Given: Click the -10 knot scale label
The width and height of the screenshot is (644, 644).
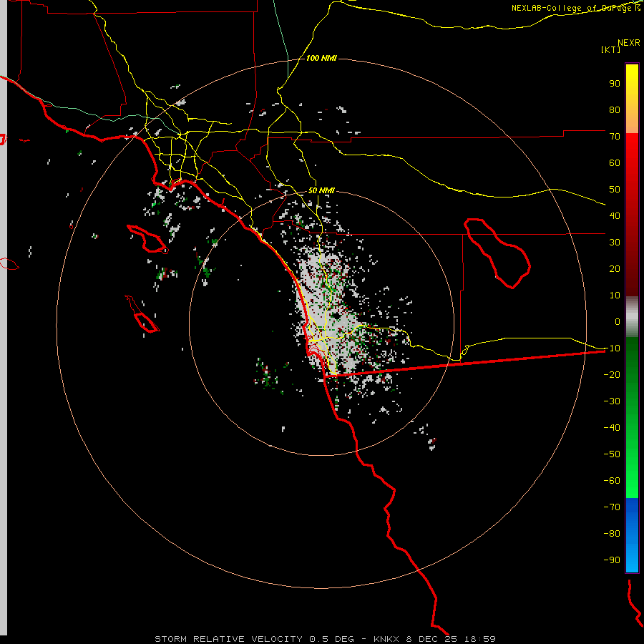Looking at the screenshot, I should tap(612, 348).
